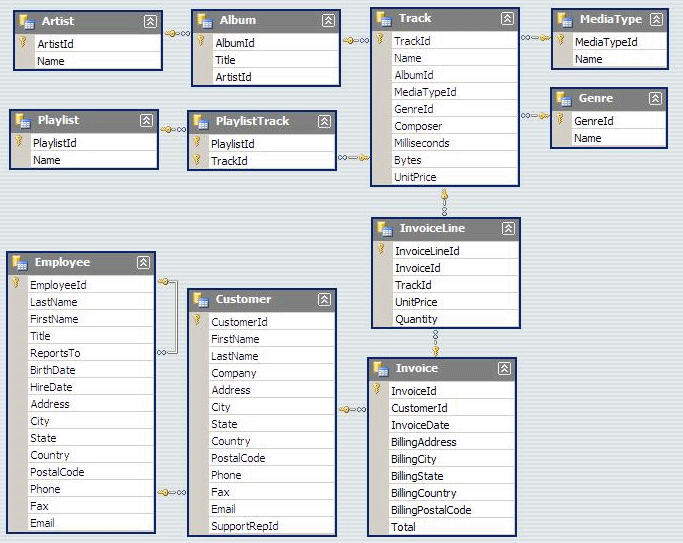Collapse the Artist table
The image size is (683, 543).
point(150,21)
